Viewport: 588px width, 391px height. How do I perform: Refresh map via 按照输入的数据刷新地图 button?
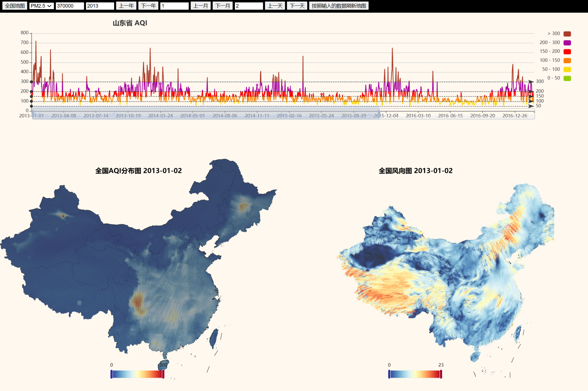click(339, 6)
